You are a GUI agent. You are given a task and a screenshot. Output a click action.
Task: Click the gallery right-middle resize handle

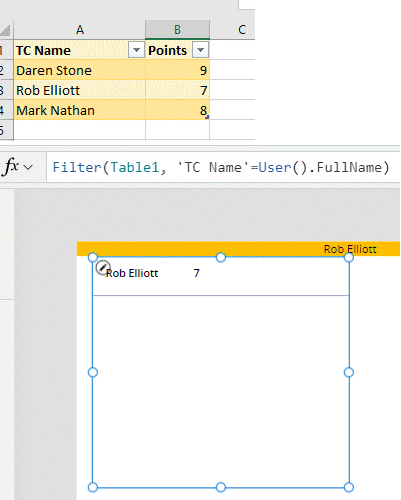[x=349, y=372]
